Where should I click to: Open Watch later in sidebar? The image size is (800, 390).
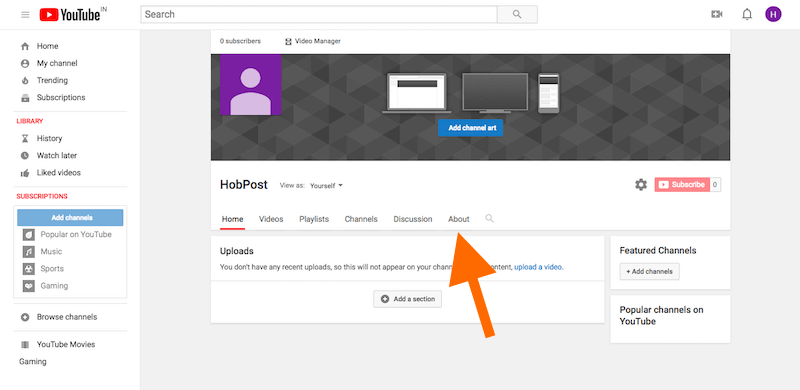57,155
